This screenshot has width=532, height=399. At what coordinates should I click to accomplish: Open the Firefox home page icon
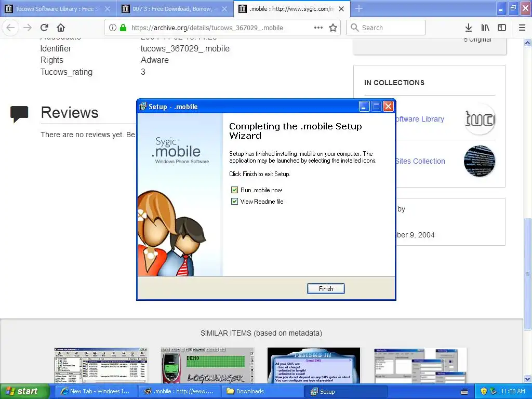(61, 28)
